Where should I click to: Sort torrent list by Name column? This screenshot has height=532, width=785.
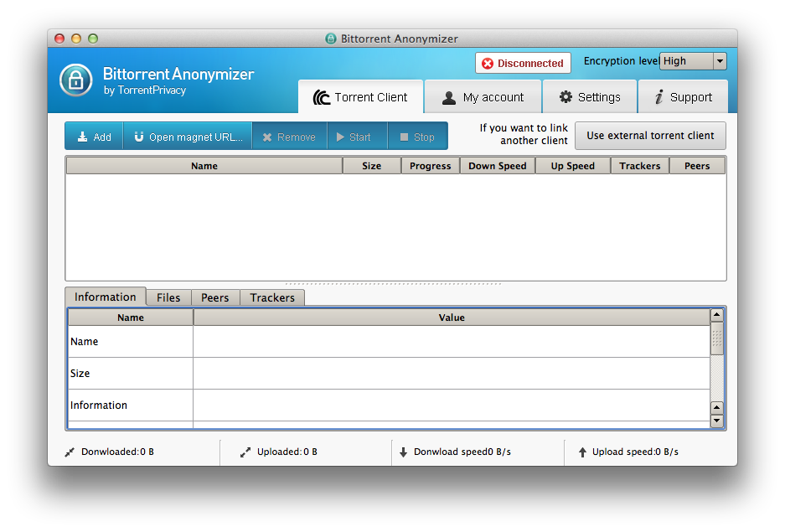coord(204,166)
